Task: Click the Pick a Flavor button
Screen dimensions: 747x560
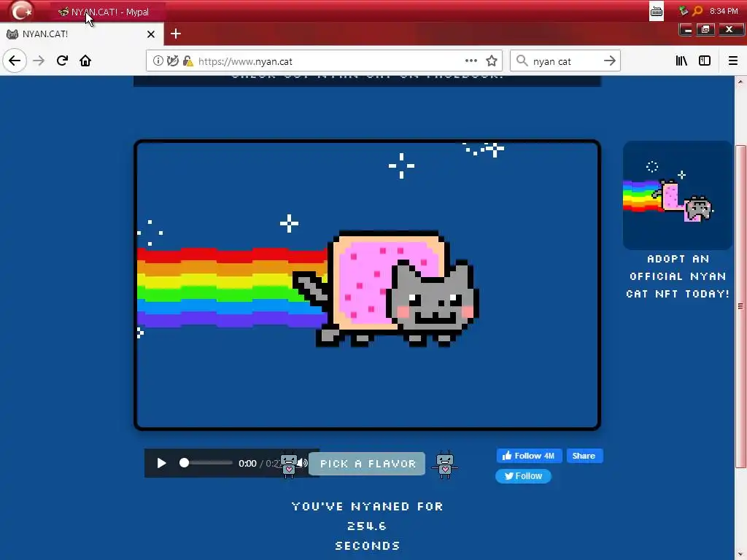Action: click(x=367, y=464)
